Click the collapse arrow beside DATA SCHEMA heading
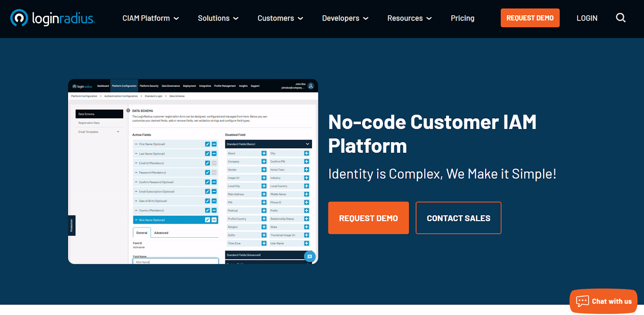Viewport: 644px width, 315px height. [x=128, y=110]
